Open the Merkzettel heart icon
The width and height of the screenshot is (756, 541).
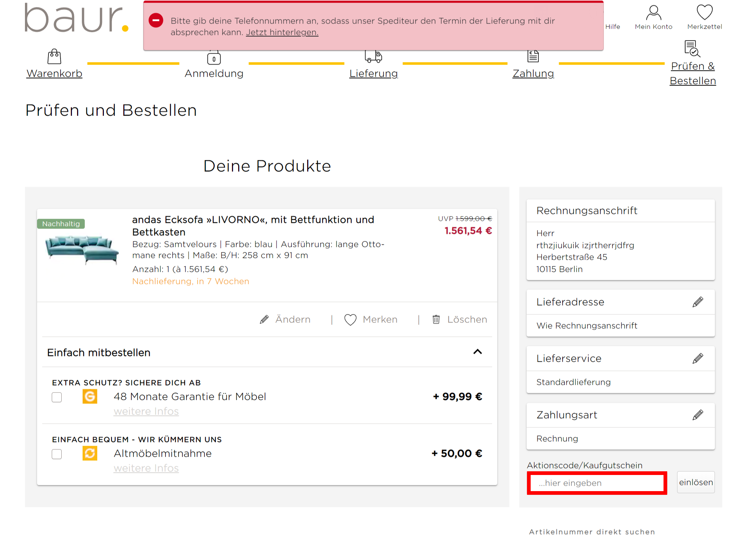click(705, 12)
